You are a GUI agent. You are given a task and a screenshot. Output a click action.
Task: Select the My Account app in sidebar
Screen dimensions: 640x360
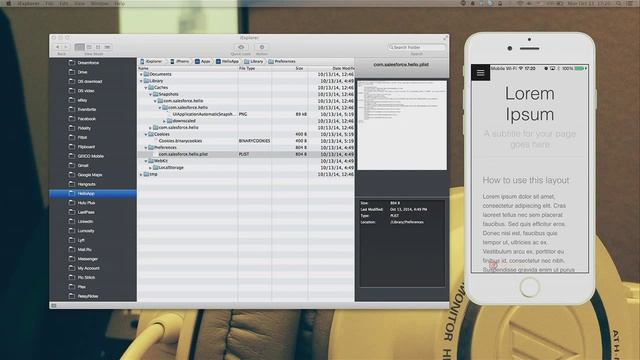(x=93, y=268)
